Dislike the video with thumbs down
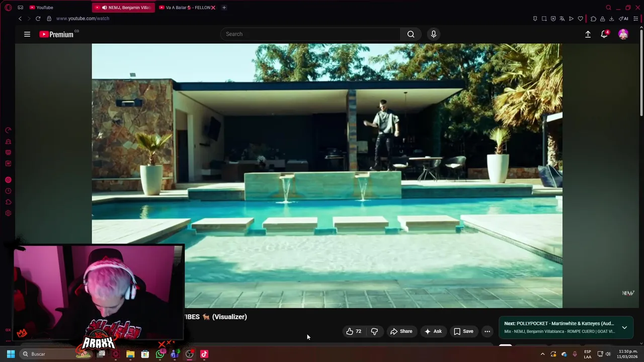The height and width of the screenshot is (362, 644). (x=374, y=331)
